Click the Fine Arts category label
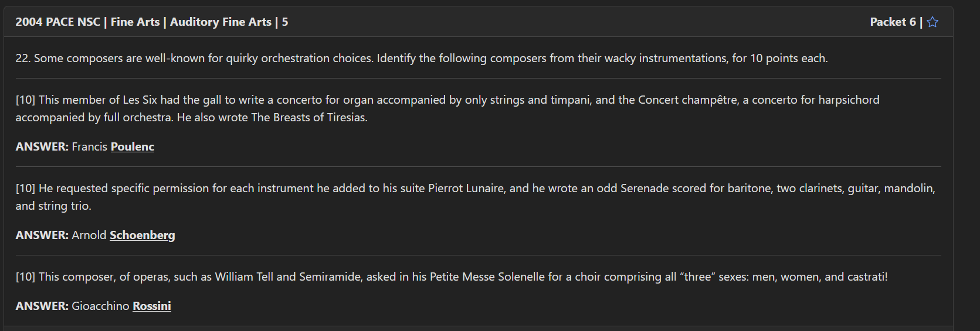The width and height of the screenshot is (980, 331). tap(135, 22)
